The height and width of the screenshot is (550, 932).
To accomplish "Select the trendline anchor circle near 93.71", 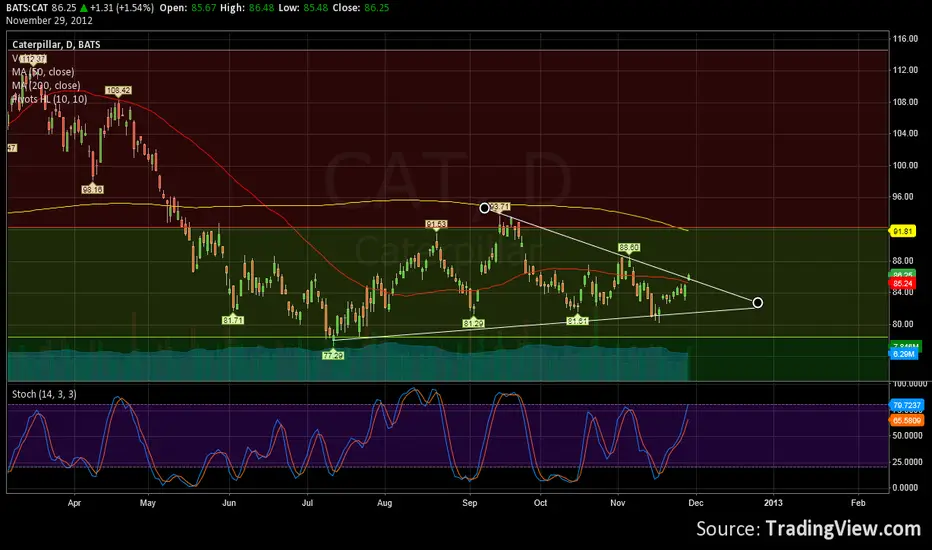I will coord(484,208).
